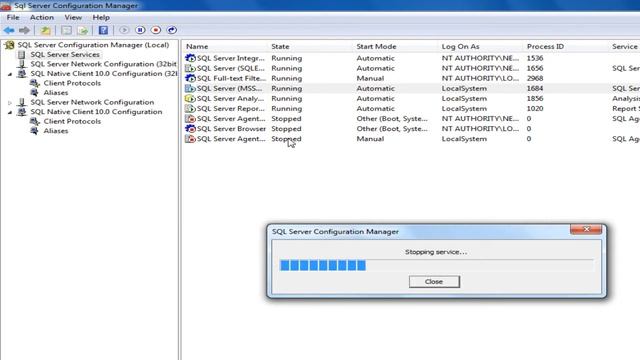Click the Stopping service progress bar
The height and width of the screenshot is (360, 640).
[436, 265]
